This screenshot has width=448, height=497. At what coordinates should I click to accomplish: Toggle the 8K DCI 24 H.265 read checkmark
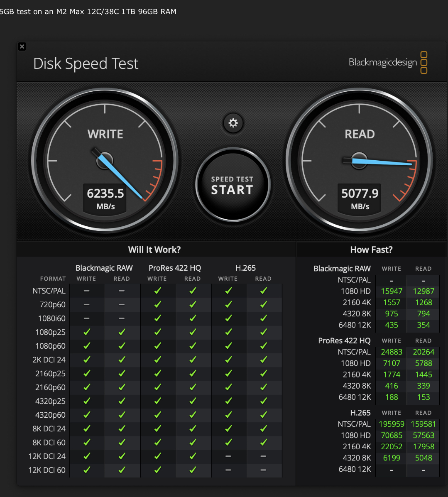tap(264, 428)
